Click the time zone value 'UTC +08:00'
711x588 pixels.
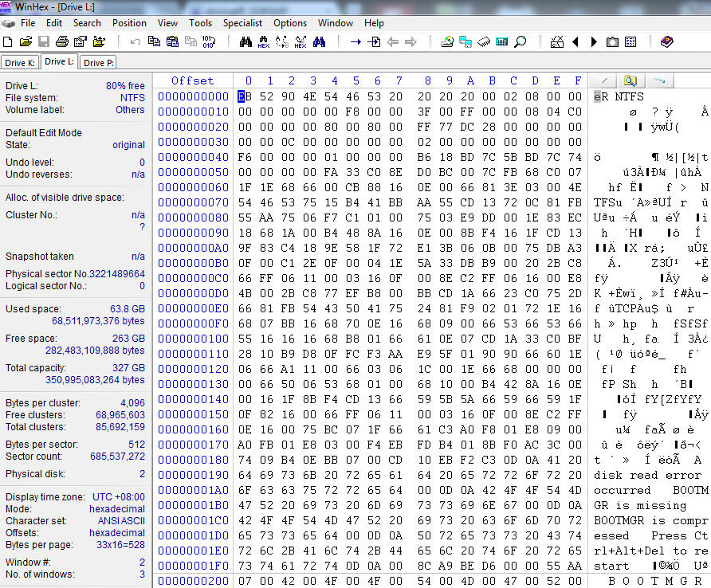tap(119, 497)
